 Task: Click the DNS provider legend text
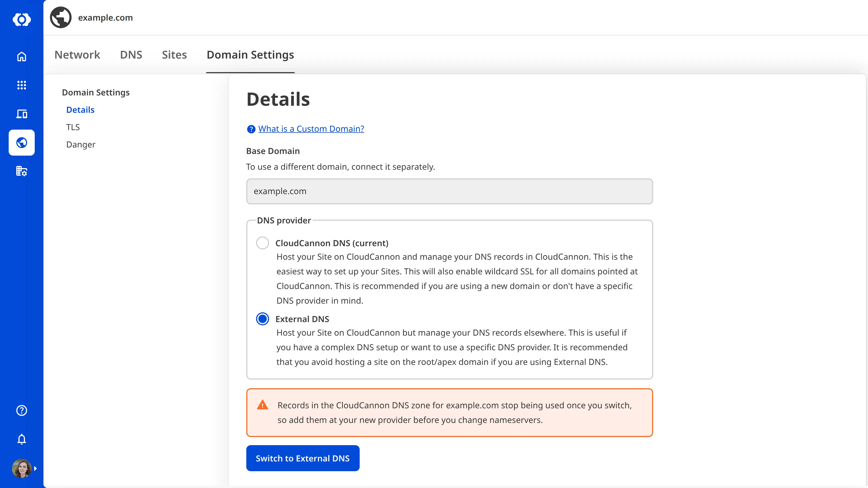[x=284, y=220]
